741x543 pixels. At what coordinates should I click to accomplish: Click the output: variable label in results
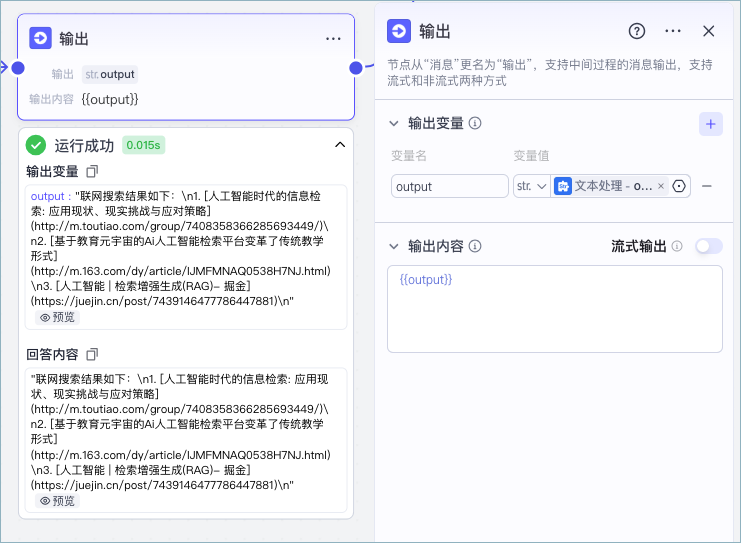coord(51,196)
